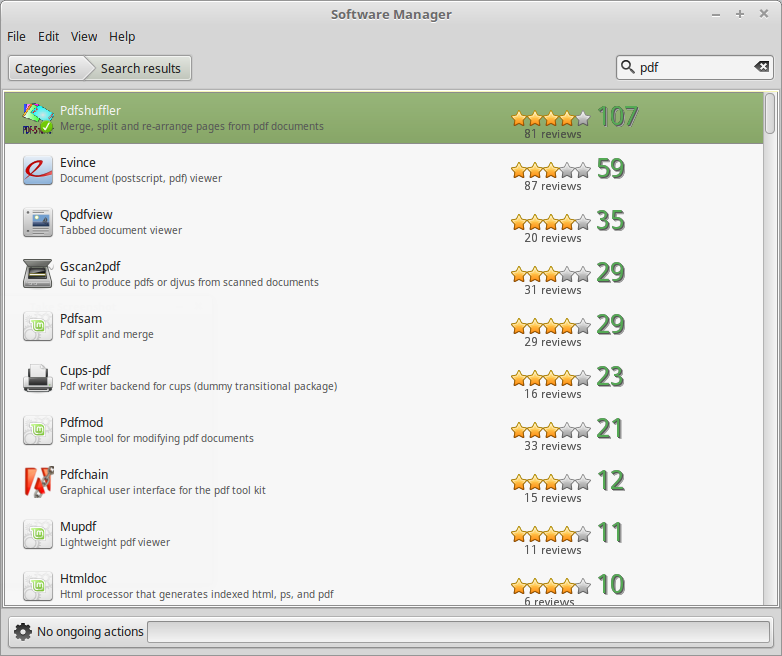
Task: Go back to Categories
Action: pyautogui.click(x=45, y=68)
